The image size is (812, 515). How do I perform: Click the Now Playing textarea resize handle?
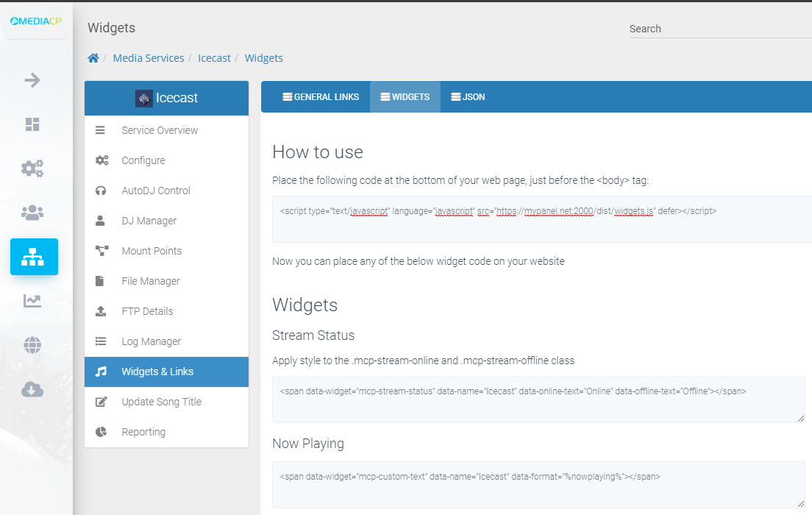tap(801, 504)
